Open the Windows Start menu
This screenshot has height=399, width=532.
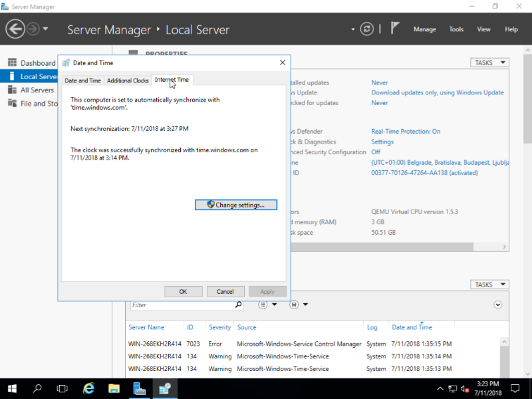12,388
